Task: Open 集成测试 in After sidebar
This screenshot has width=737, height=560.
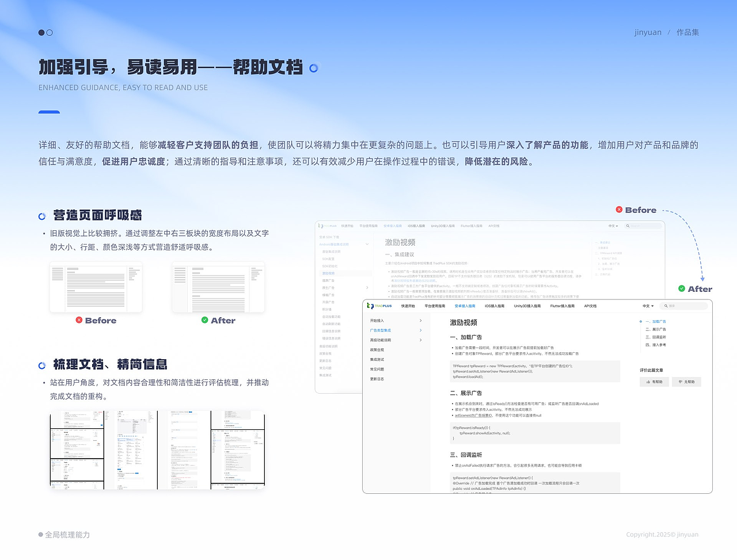Action: (x=377, y=360)
